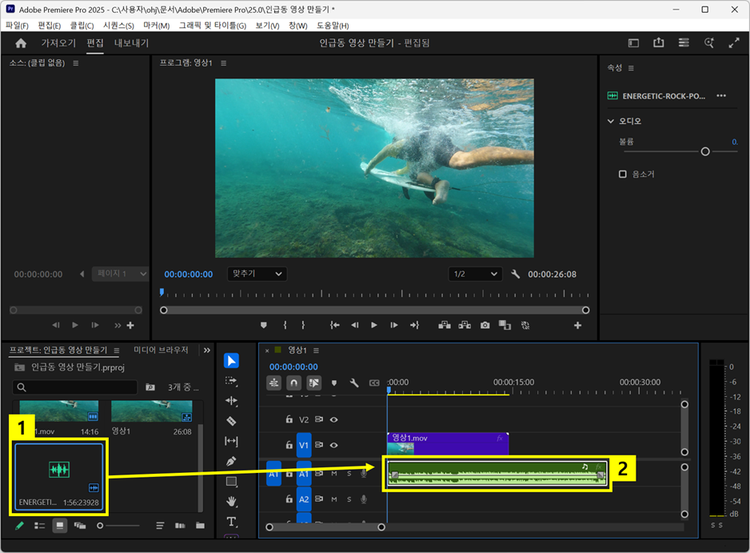Toggle snap in timeline magnet button
This screenshot has width=750, height=553.
click(x=294, y=382)
